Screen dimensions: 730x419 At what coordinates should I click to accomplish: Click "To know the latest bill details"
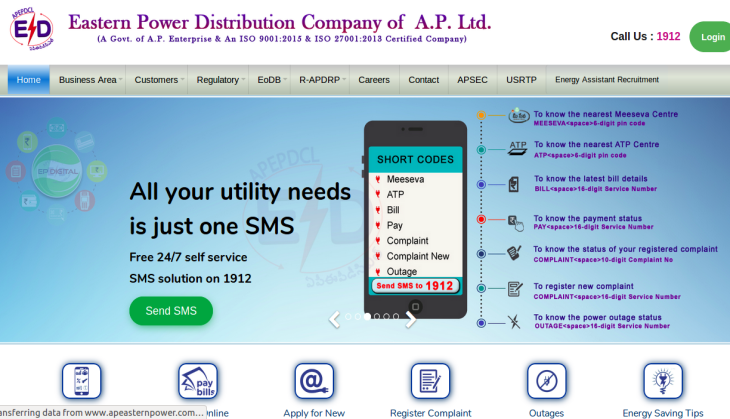point(591,179)
